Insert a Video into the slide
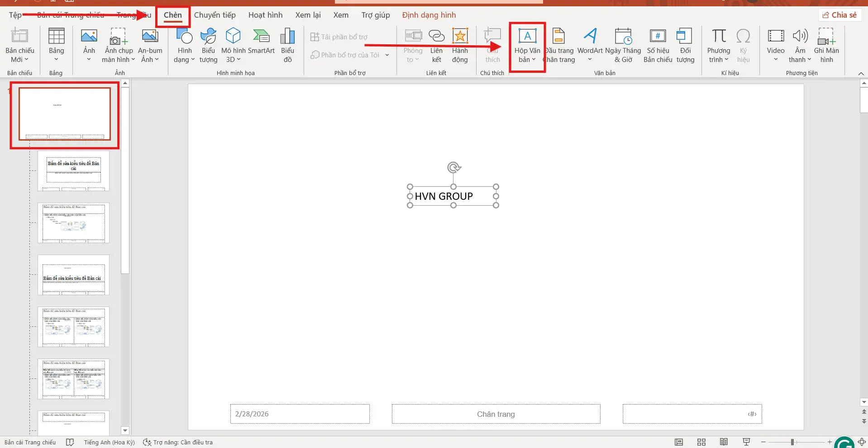The height and width of the screenshot is (448, 868). click(x=776, y=43)
